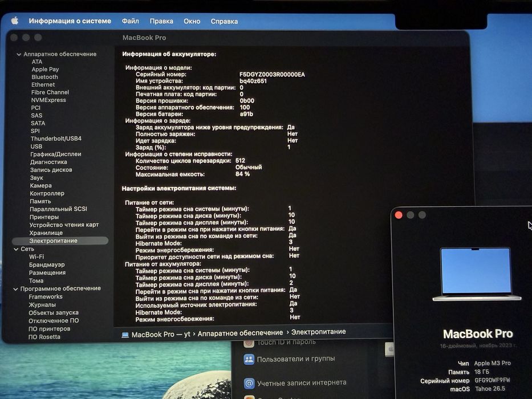Open the Apple menu
The height and width of the screenshot is (399, 532).
click(x=15, y=21)
